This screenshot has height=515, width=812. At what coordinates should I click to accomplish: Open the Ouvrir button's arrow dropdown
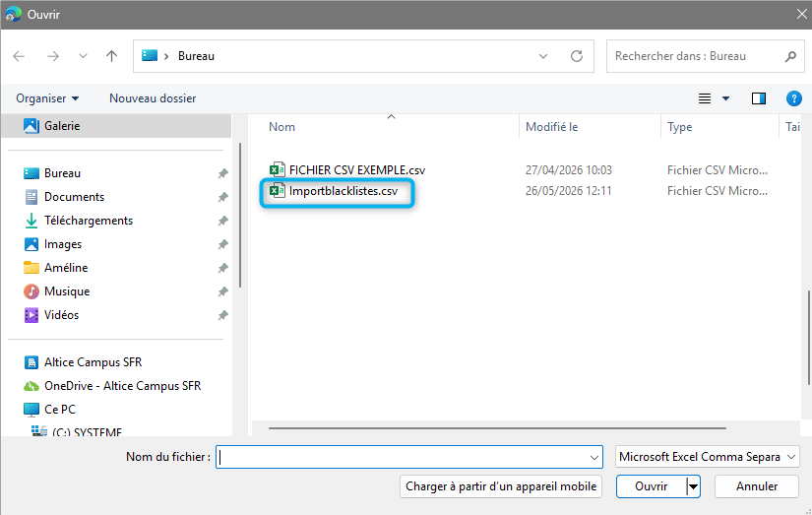pos(693,486)
